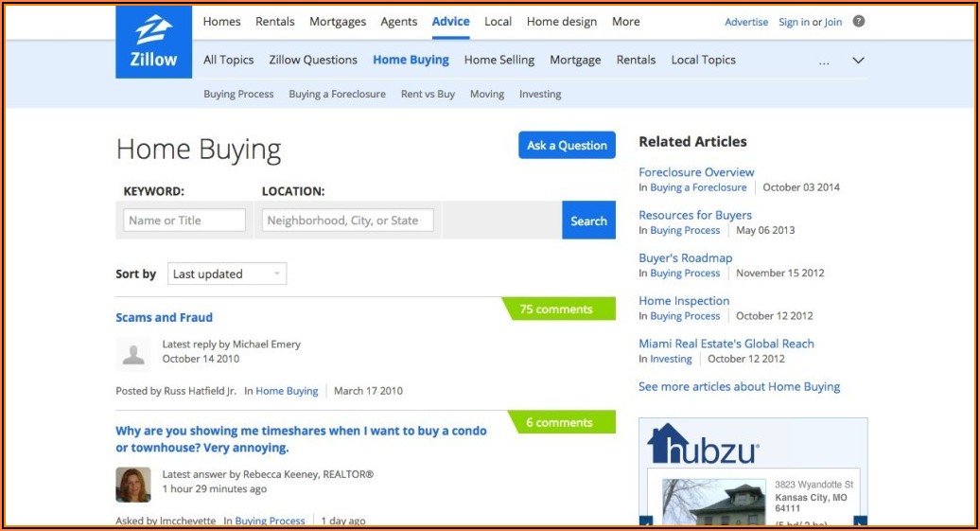The width and height of the screenshot is (980, 531).
Task: Click the Sign in link
Action: pos(794,22)
